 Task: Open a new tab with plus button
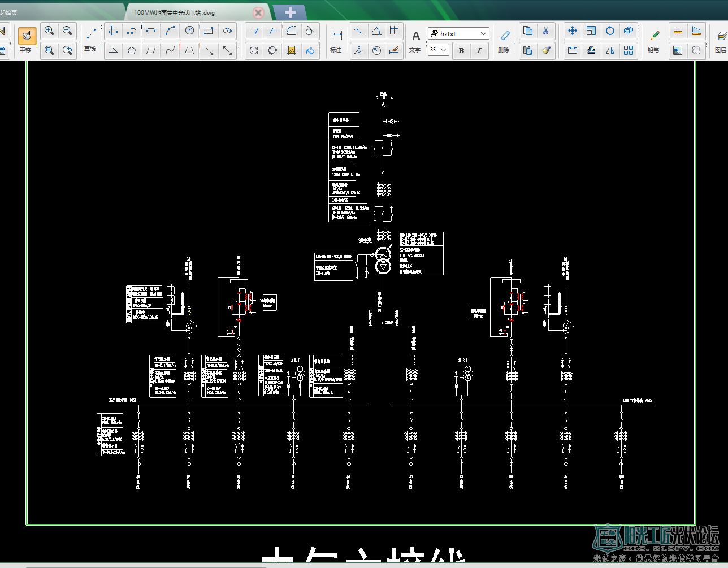(290, 12)
